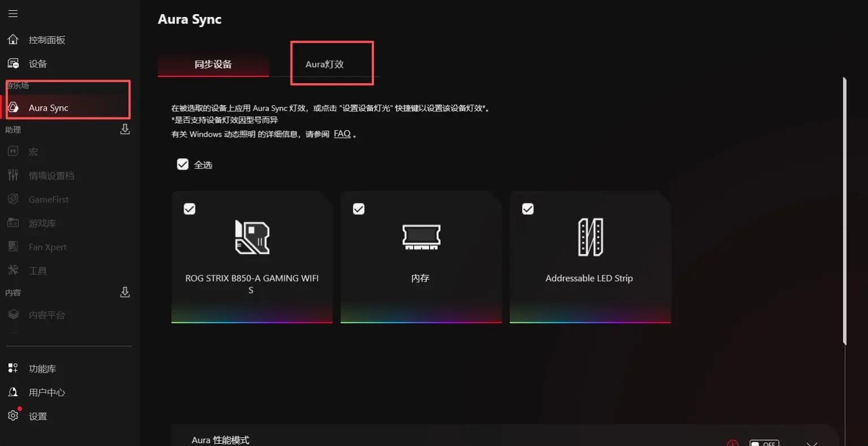This screenshot has width=868, height=446.
Task: Click the 游乐场 section label
Action: pos(18,85)
